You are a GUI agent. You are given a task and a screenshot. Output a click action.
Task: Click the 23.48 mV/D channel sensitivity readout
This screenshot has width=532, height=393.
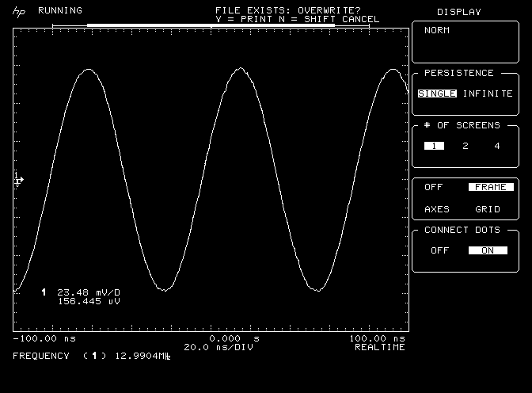coord(87,292)
